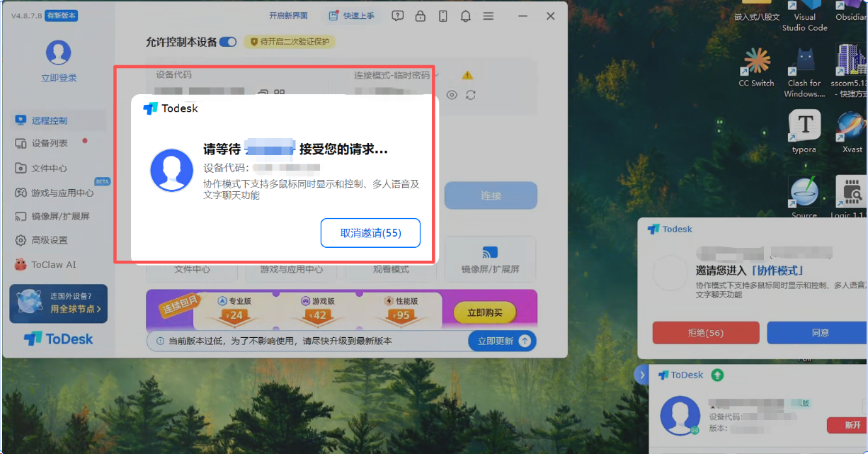Click the avatar in the waiting-request dialog
This screenshot has height=454, width=868.
click(x=171, y=170)
